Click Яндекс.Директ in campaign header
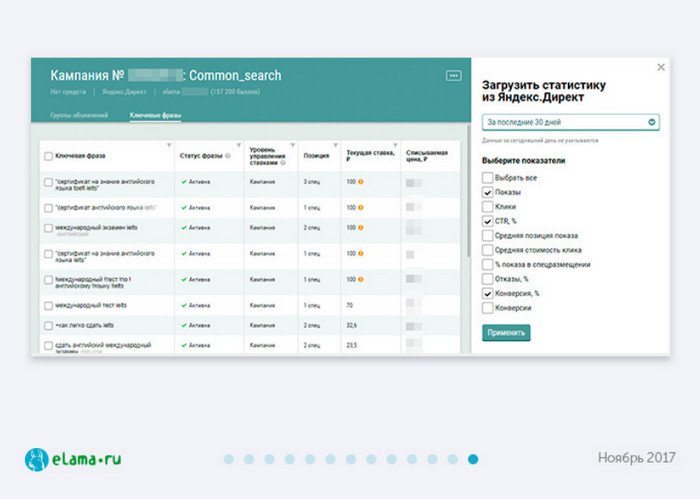Screen dimensions: 700x499 [124, 92]
